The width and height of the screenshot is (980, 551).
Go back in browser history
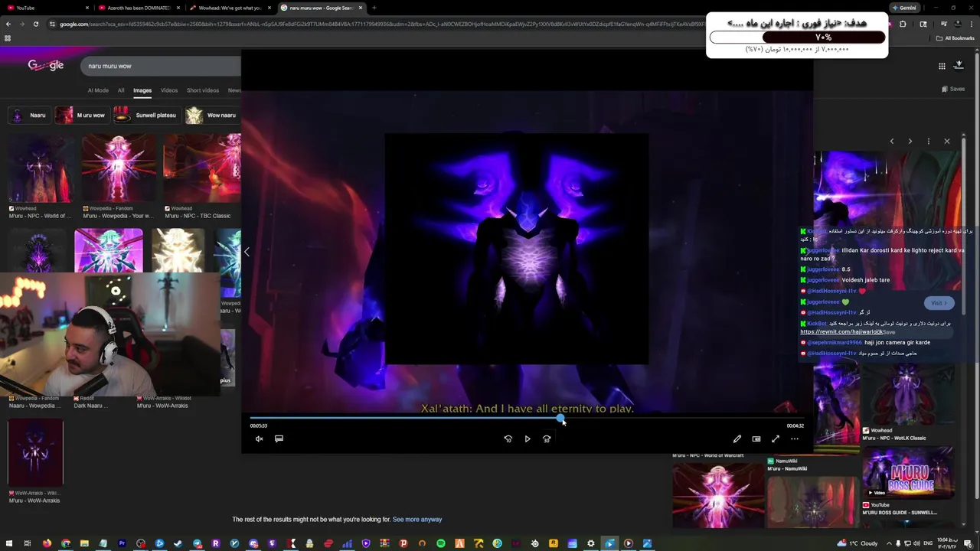click(x=8, y=24)
